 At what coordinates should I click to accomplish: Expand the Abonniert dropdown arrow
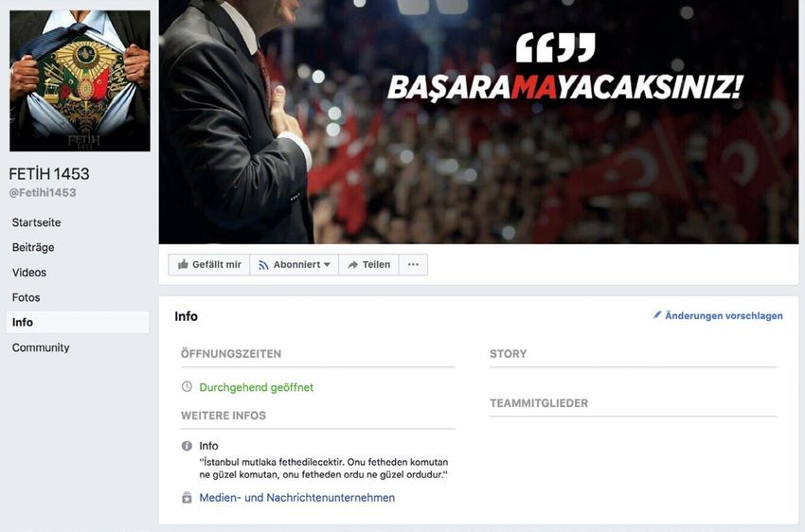327,265
